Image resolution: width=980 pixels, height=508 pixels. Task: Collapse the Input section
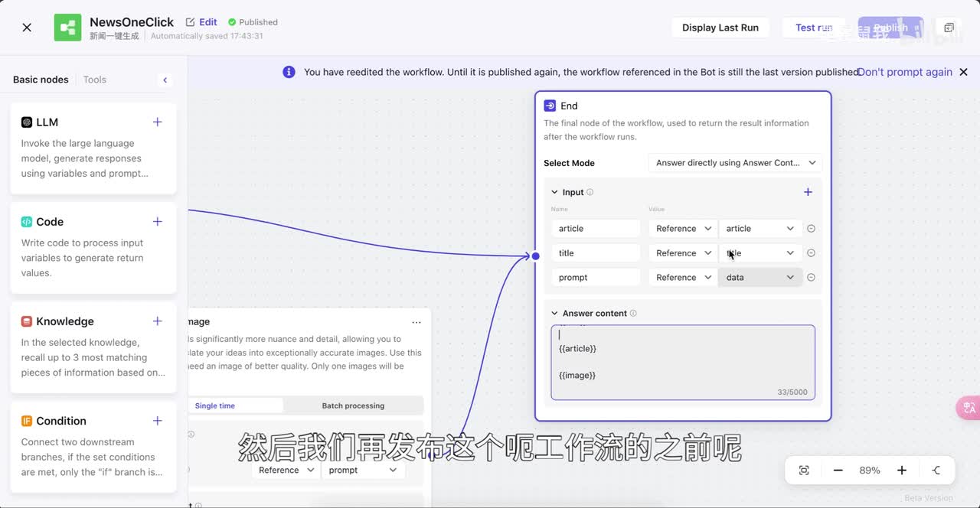point(555,193)
